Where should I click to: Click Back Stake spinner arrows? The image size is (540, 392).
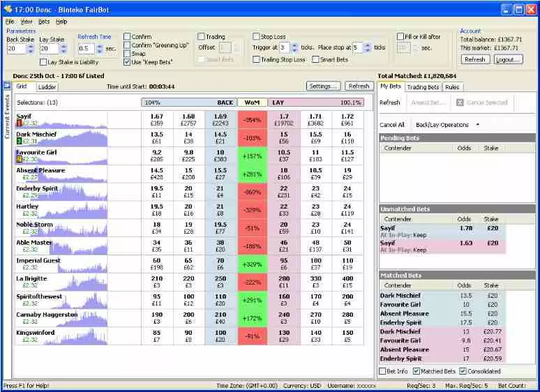tap(31, 49)
